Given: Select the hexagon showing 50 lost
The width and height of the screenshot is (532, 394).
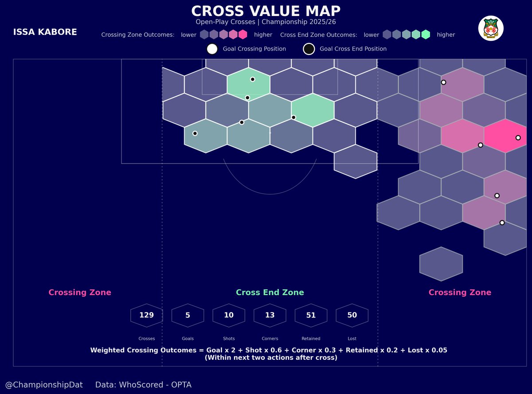Looking at the screenshot, I should (x=352, y=316).
